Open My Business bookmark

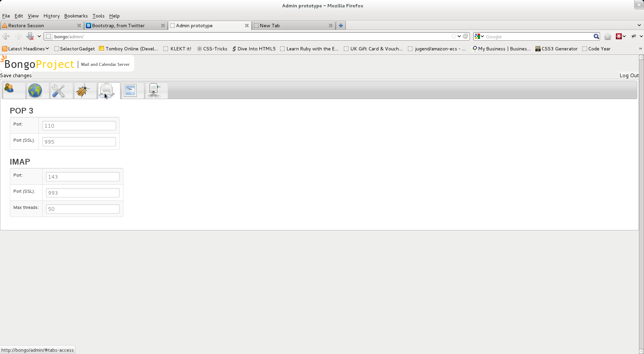pos(501,49)
